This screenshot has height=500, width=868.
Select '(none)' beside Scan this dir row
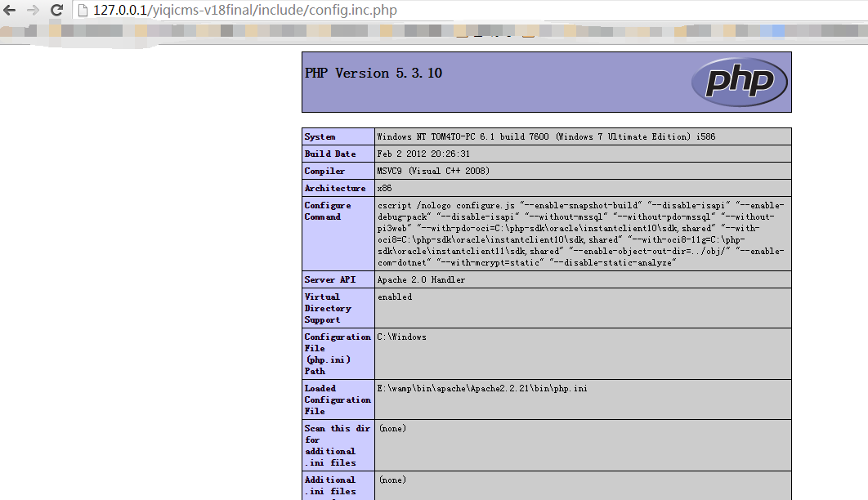coord(392,428)
